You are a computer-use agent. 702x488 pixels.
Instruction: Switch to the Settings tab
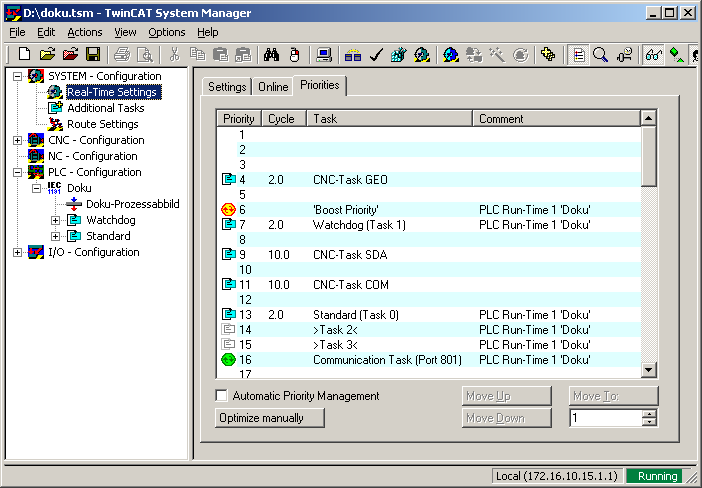[x=227, y=86]
